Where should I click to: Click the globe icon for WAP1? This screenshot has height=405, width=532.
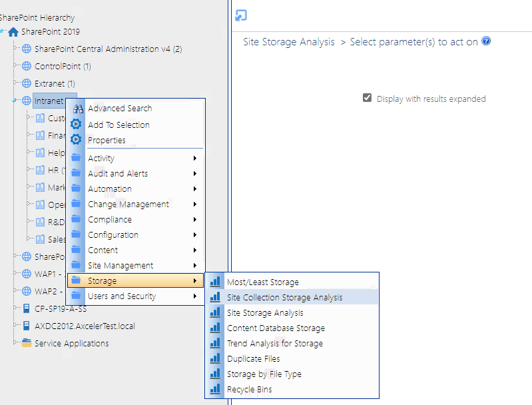27,274
